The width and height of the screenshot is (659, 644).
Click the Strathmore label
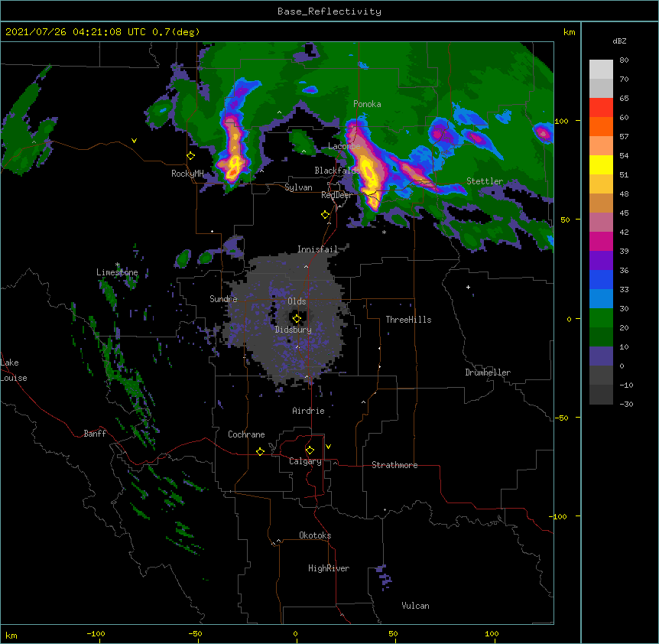pos(394,465)
